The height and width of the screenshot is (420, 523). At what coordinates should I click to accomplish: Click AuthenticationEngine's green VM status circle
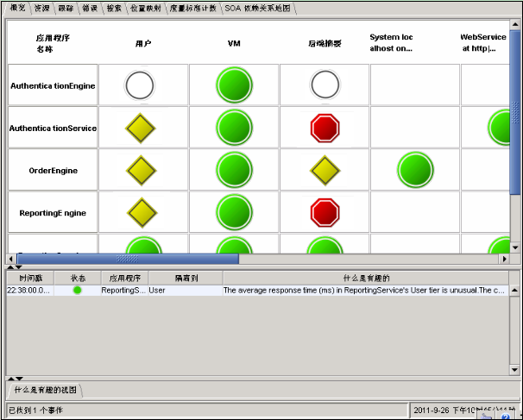coord(234,85)
